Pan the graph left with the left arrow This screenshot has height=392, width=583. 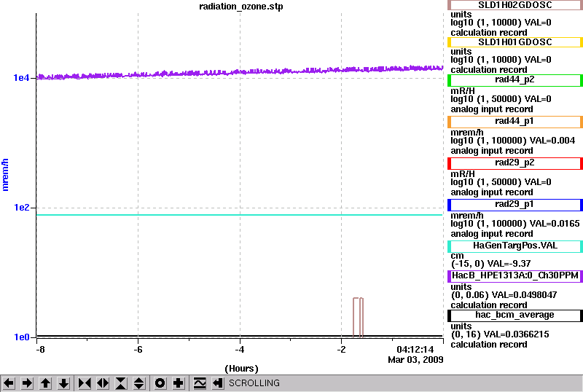(9, 383)
